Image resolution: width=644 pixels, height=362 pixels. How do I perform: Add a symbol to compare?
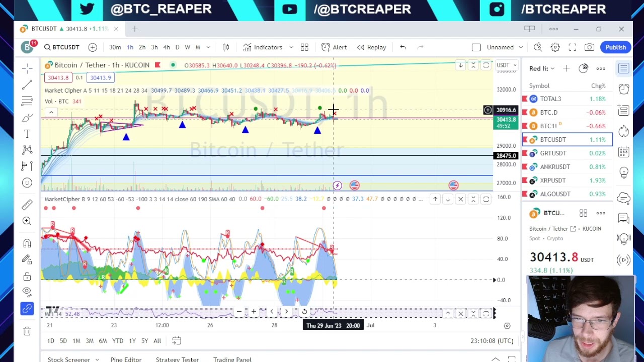(x=93, y=47)
